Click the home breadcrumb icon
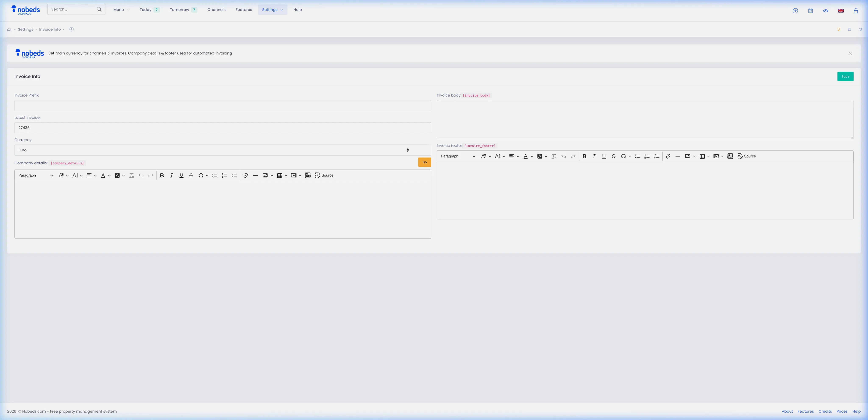The width and height of the screenshot is (868, 420). coord(9,30)
